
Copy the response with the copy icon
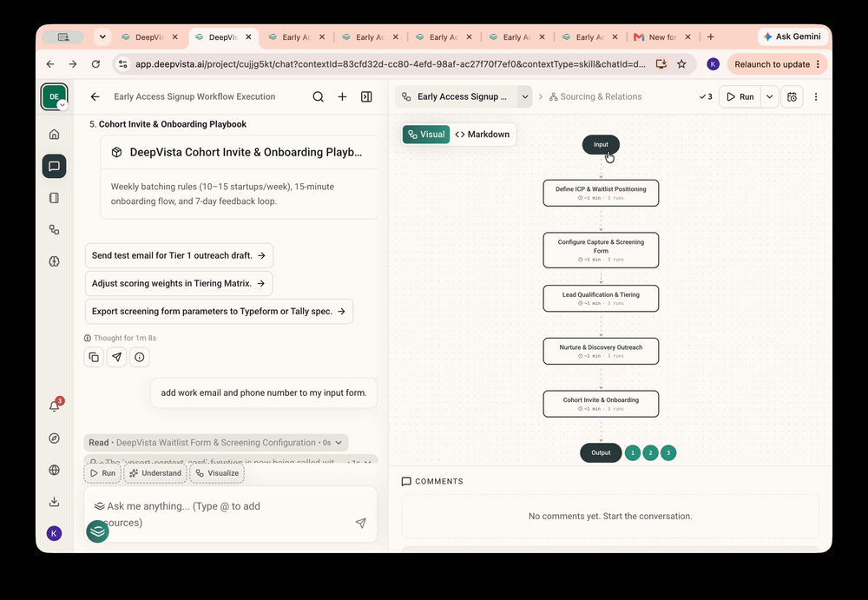tap(94, 358)
